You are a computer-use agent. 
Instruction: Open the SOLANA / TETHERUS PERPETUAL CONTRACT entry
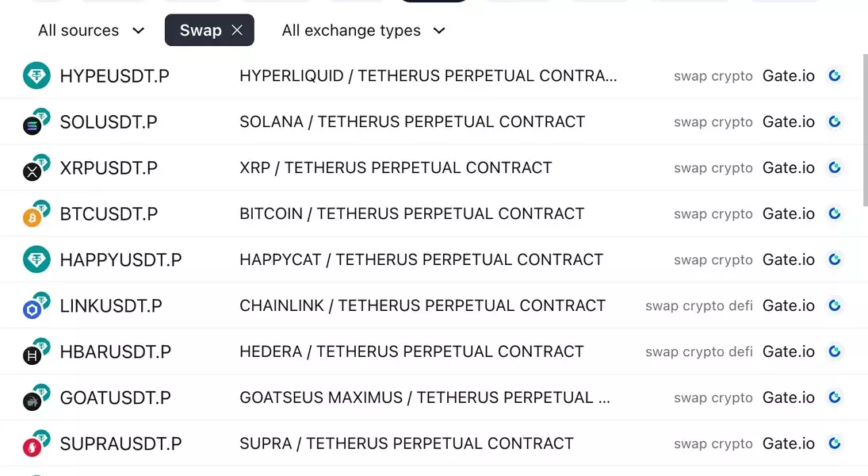[412, 122]
